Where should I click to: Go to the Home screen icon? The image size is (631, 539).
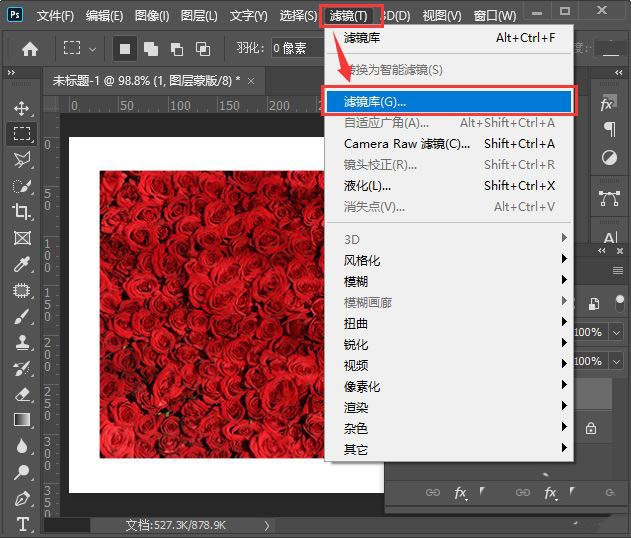point(30,48)
